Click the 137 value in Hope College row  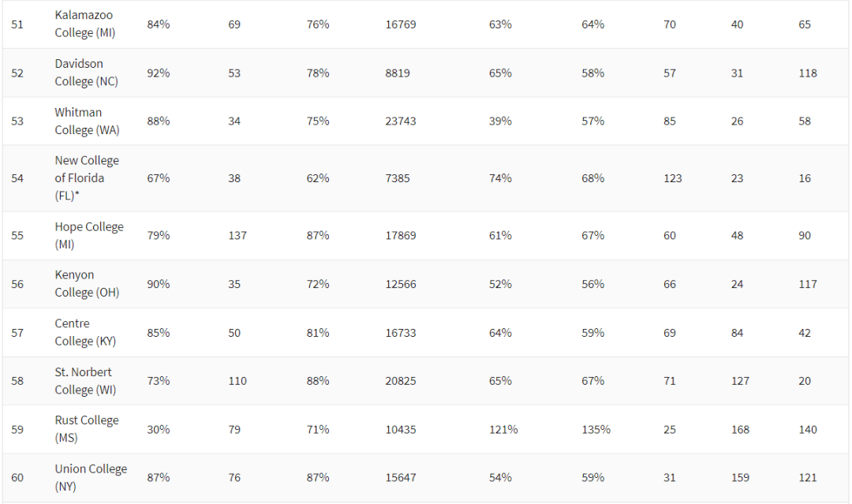237,235
